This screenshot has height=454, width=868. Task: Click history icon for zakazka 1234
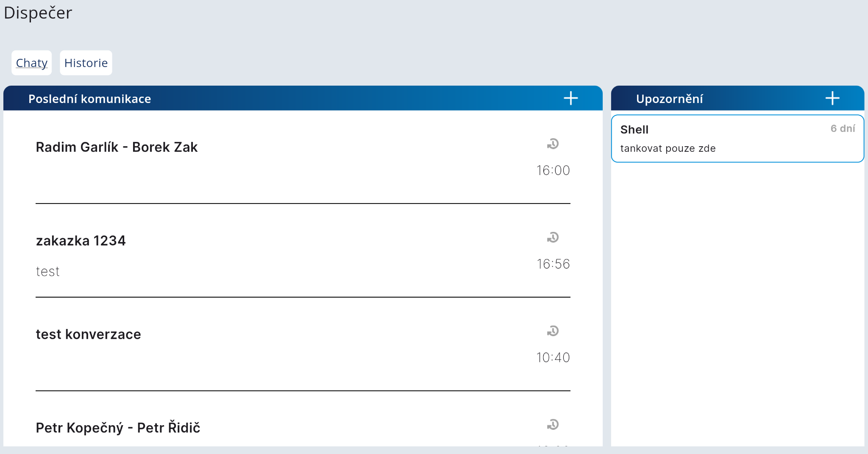click(553, 238)
